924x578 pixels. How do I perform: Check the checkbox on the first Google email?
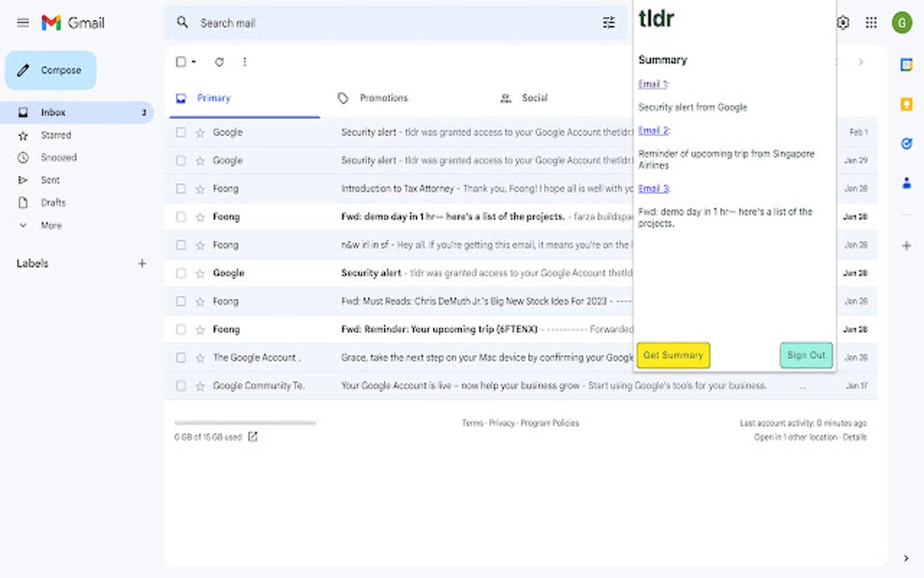click(x=179, y=132)
